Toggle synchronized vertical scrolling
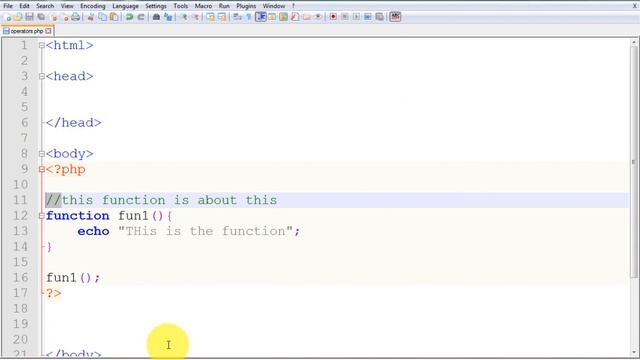The width and height of the screenshot is (640, 360). [210, 17]
